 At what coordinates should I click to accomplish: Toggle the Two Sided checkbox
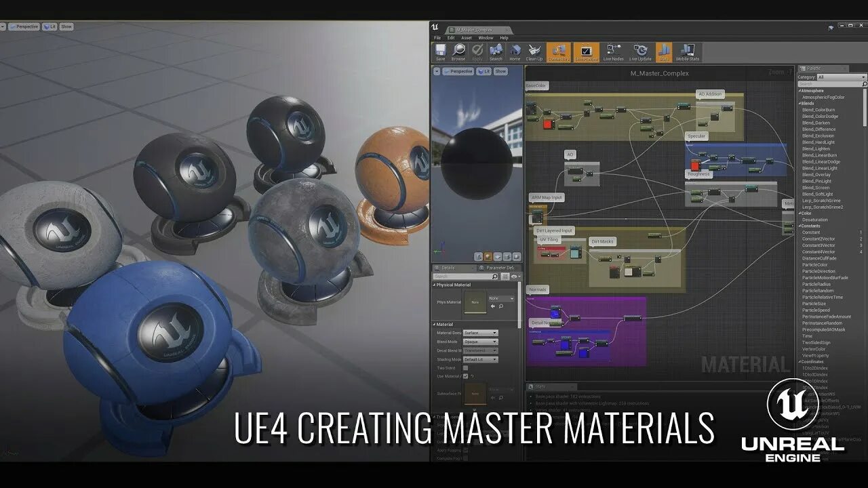click(x=465, y=368)
